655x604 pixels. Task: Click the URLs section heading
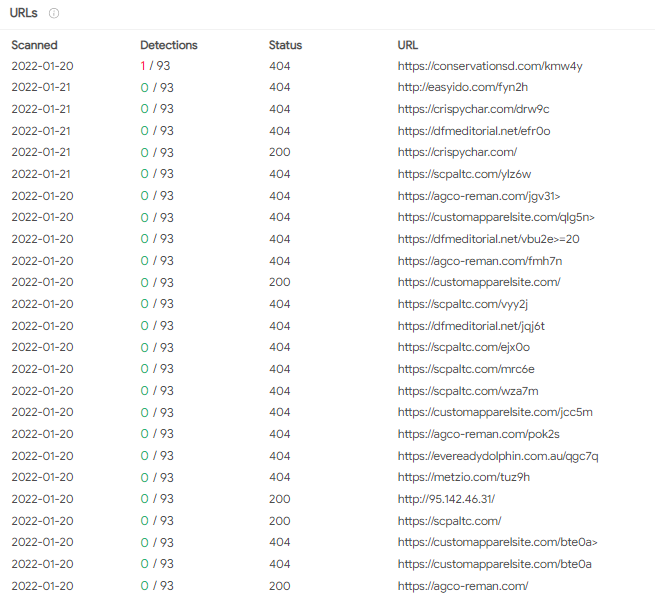(x=23, y=13)
